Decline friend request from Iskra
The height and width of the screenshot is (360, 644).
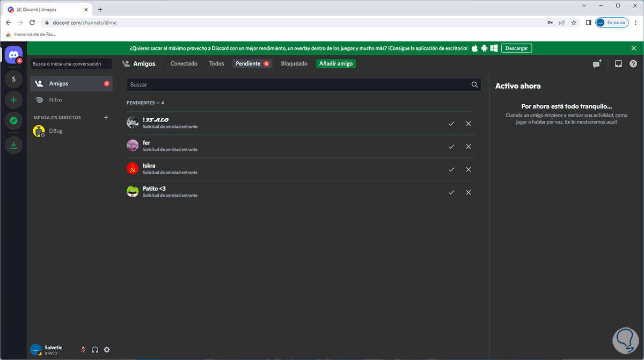pos(469,169)
